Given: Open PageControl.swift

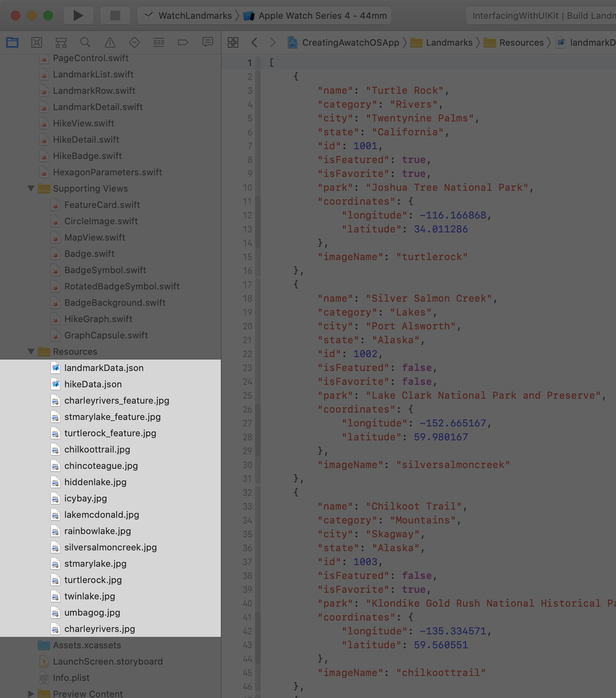Looking at the screenshot, I should coord(90,58).
